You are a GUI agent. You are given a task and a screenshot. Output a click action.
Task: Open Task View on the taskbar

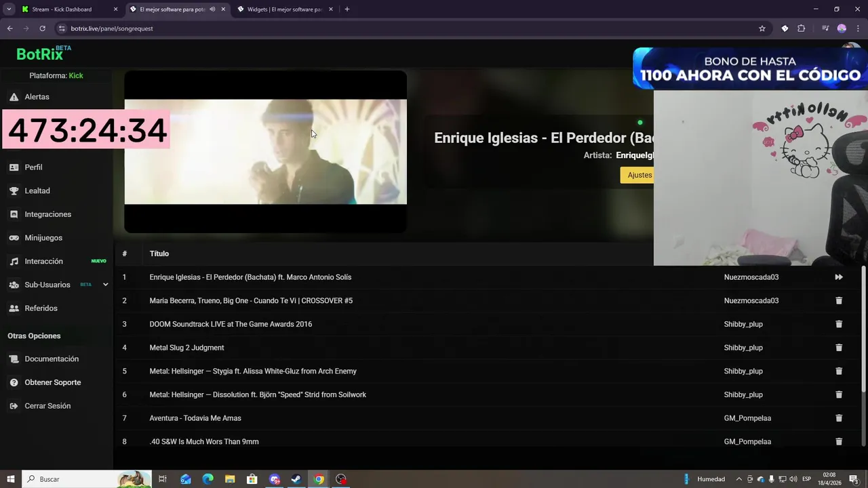(163, 479)
